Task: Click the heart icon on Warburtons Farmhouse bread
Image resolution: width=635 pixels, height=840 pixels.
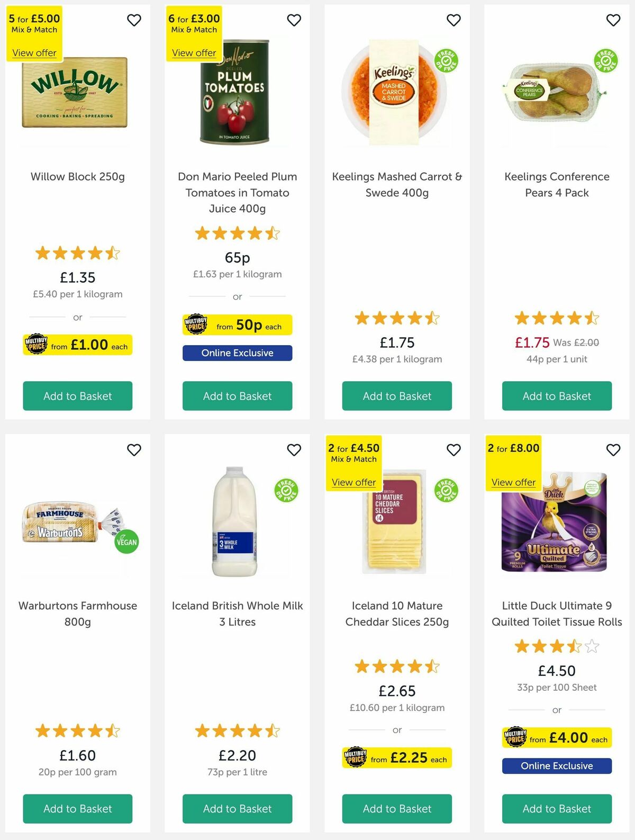Action: coord(134,449)
